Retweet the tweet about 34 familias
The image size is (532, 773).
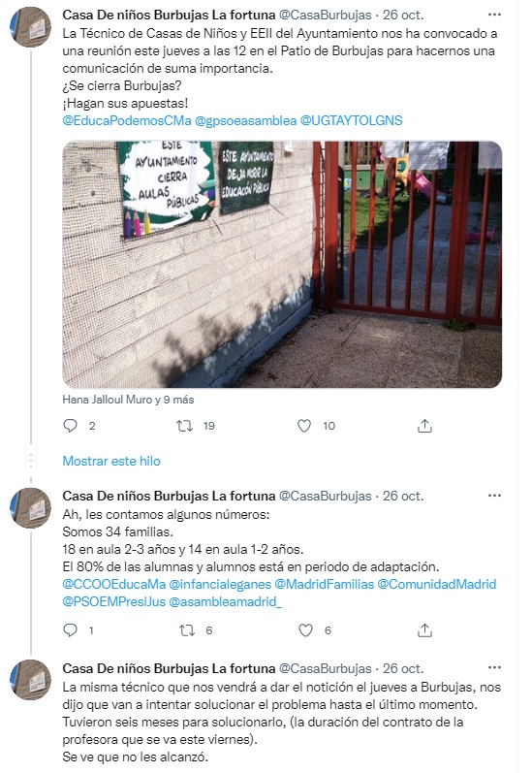click(187, 629)
